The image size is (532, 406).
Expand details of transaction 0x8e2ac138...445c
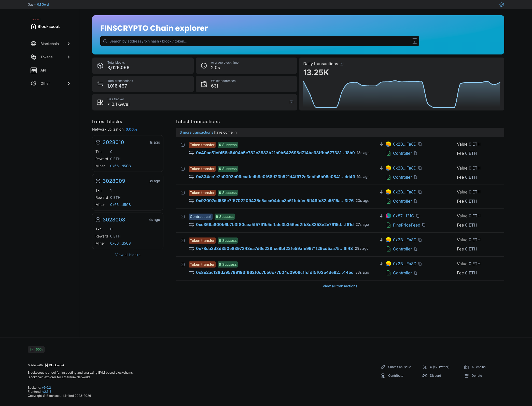(183, 264)
